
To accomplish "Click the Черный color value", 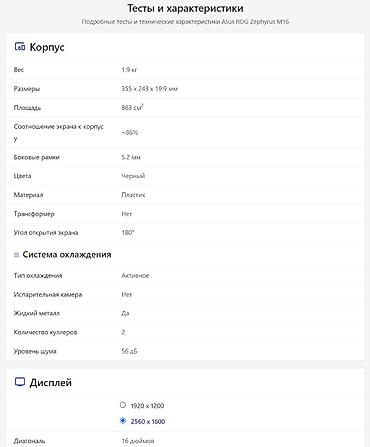I will click(133, 176).
